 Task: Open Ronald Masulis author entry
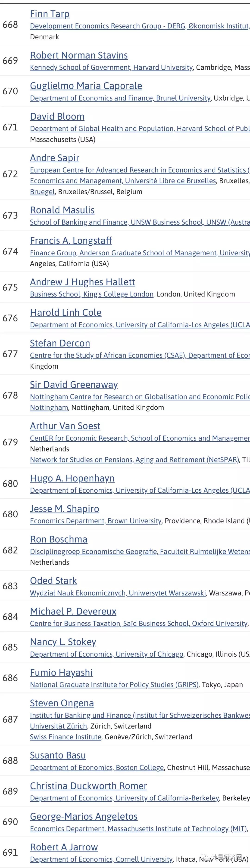click(62, 210)
